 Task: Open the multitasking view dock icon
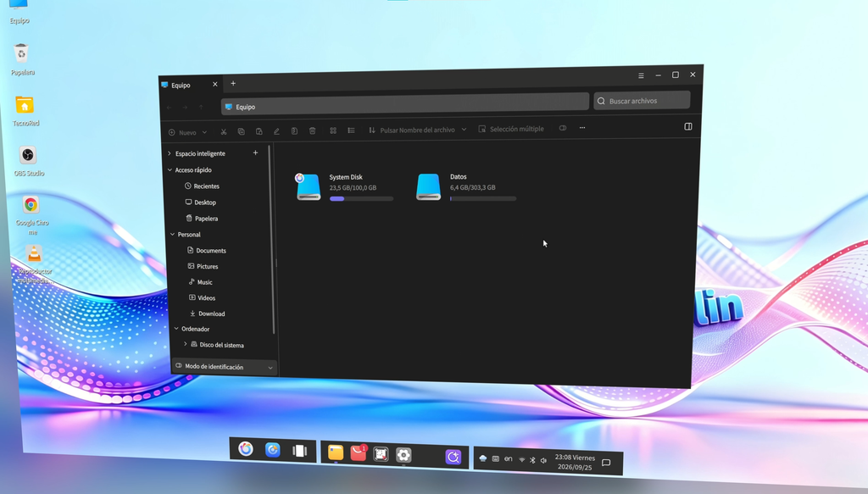299,451
